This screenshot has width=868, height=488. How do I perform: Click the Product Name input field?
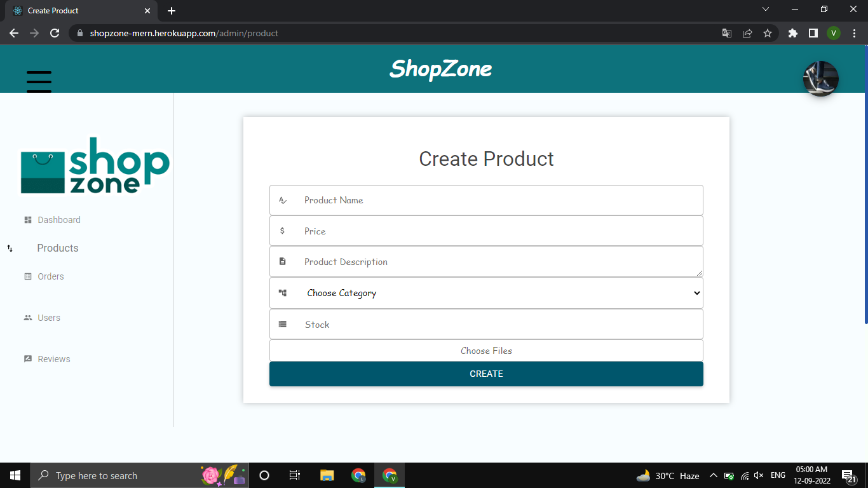click(x=486, y=200)
